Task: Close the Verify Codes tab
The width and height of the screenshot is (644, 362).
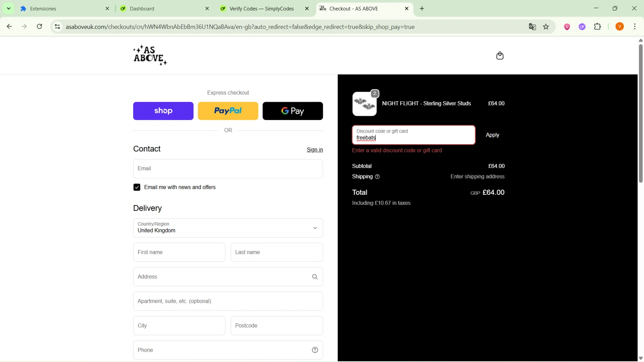Action: pyautogui.click(x=307, y=9)
